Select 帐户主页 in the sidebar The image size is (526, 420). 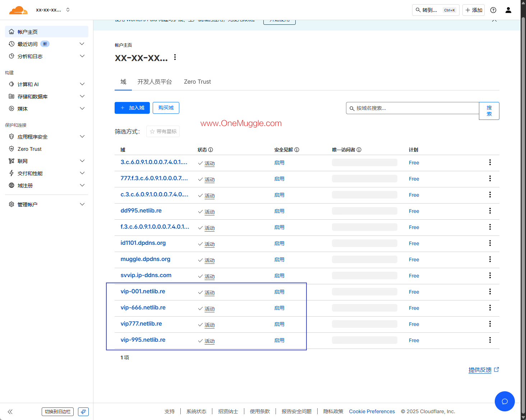[x=47, y=32]
